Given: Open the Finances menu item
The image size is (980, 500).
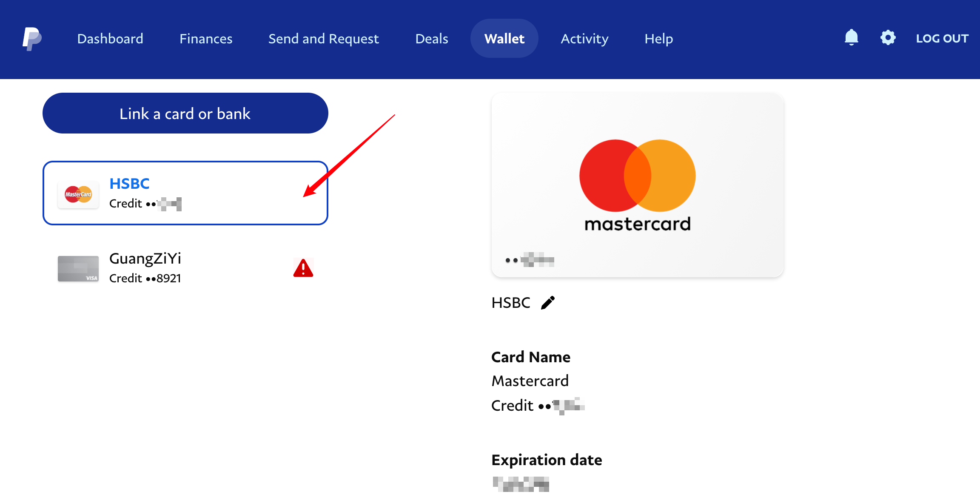Looking at the screenshot, I should coord(206,39).
